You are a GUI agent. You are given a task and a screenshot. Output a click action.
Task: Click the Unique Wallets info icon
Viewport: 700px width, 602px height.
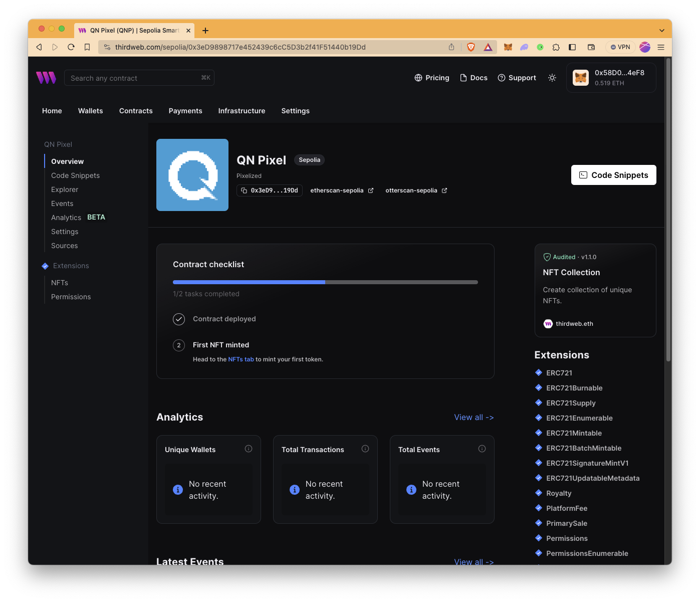249,449
